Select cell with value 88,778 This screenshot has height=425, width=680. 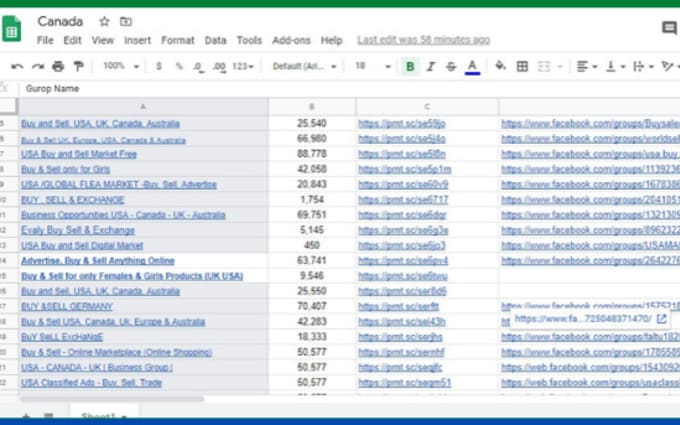tap(312, 154)
